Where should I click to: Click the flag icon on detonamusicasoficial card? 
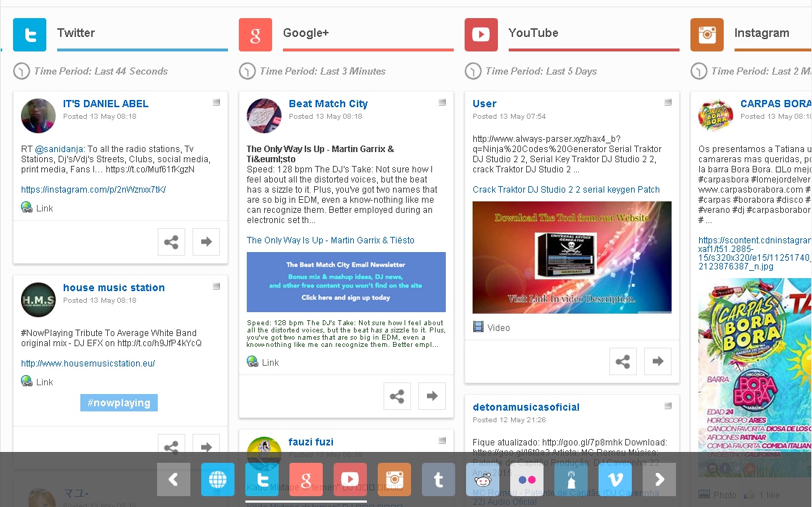point(668,406)
